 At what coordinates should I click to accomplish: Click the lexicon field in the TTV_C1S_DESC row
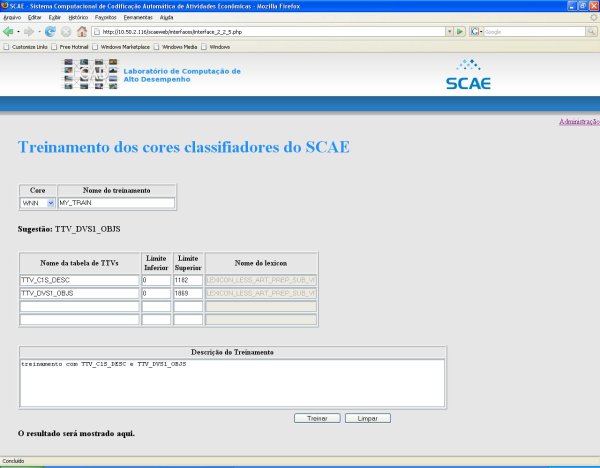click(x=261, y=280)
